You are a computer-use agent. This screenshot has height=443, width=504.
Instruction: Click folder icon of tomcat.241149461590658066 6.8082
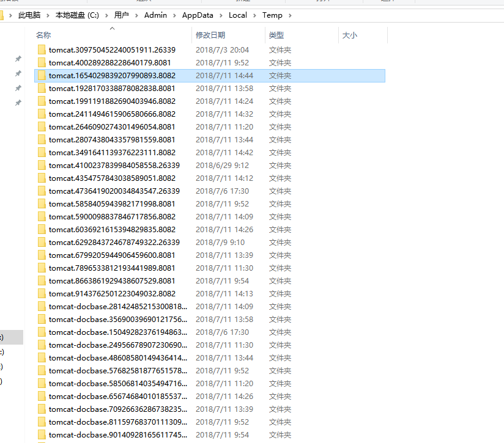pyautogui.click(x=42, y=114)
